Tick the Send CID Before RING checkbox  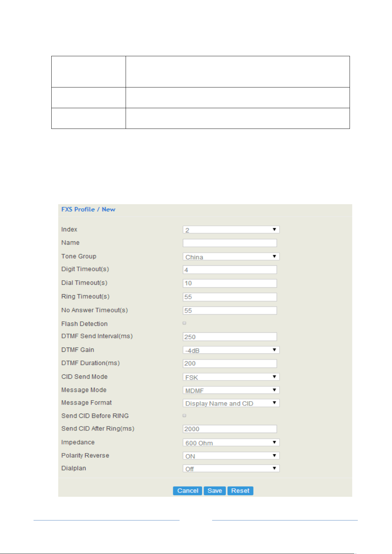click(184, 416)
